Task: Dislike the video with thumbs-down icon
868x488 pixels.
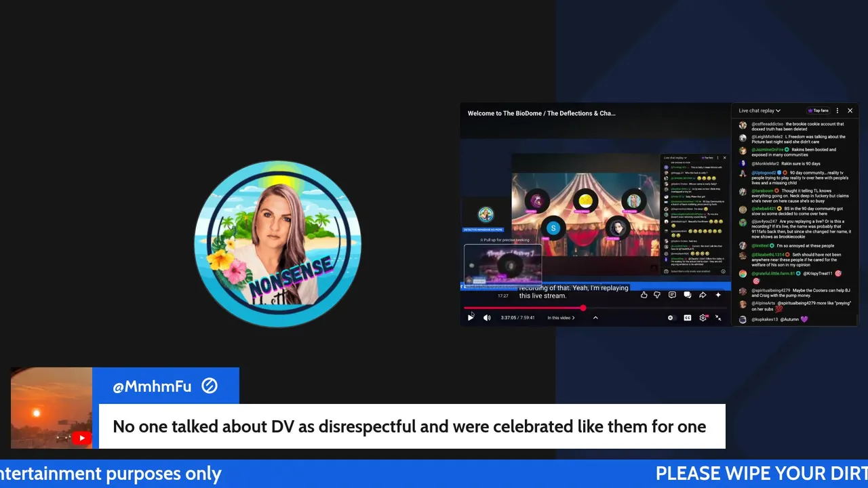Action: coord(656,295)
